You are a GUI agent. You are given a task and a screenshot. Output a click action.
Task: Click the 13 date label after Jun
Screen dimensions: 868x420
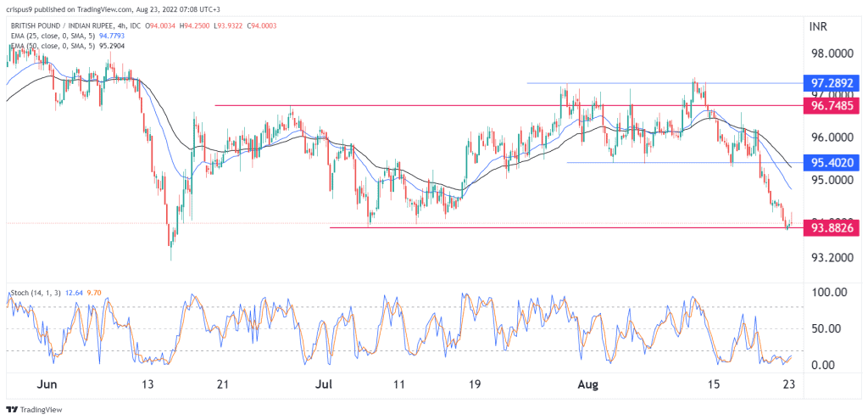(146, 384)
